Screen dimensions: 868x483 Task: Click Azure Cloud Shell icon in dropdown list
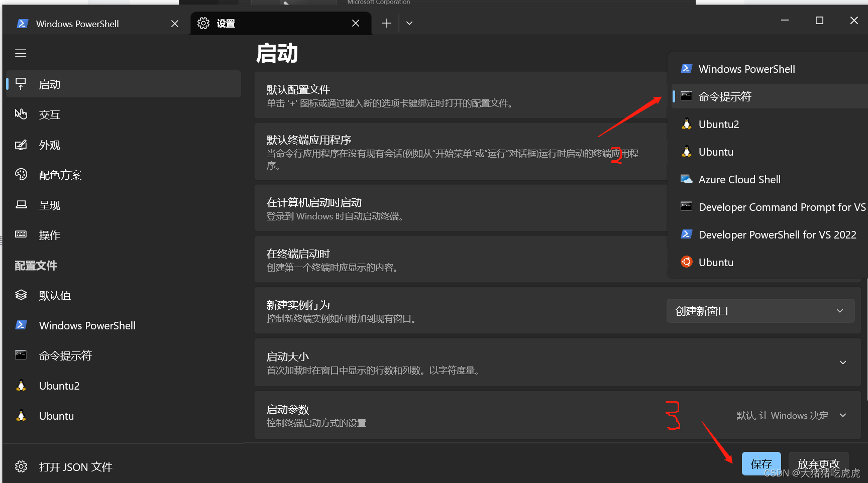686,179
